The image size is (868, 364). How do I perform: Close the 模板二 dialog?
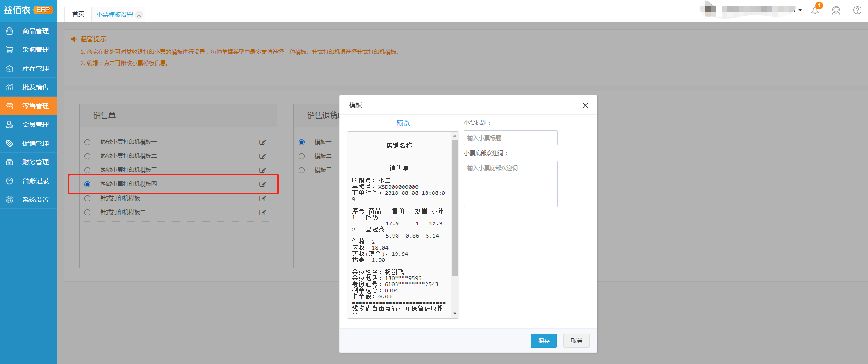click(x=585, y=105)
